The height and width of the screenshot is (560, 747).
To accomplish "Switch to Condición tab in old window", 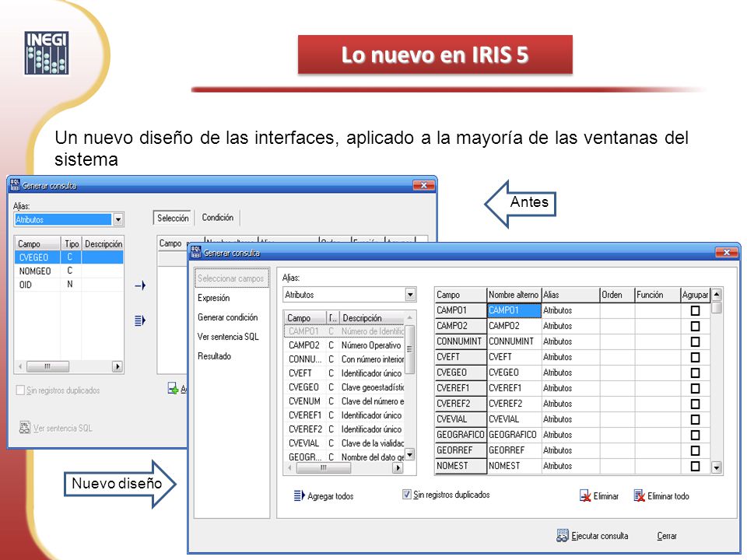I will click(x=218, y=218).
